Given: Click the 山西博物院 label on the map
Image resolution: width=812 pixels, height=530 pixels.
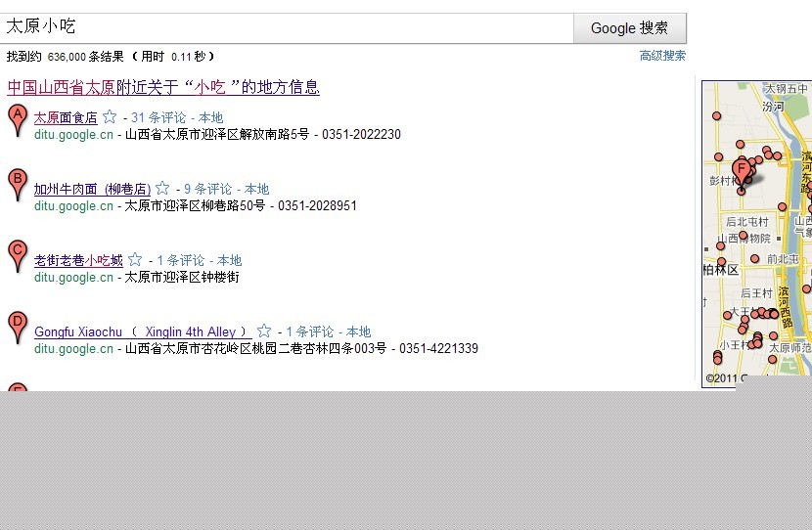Looking at the screenshot, I should click(x=744, y=239).
